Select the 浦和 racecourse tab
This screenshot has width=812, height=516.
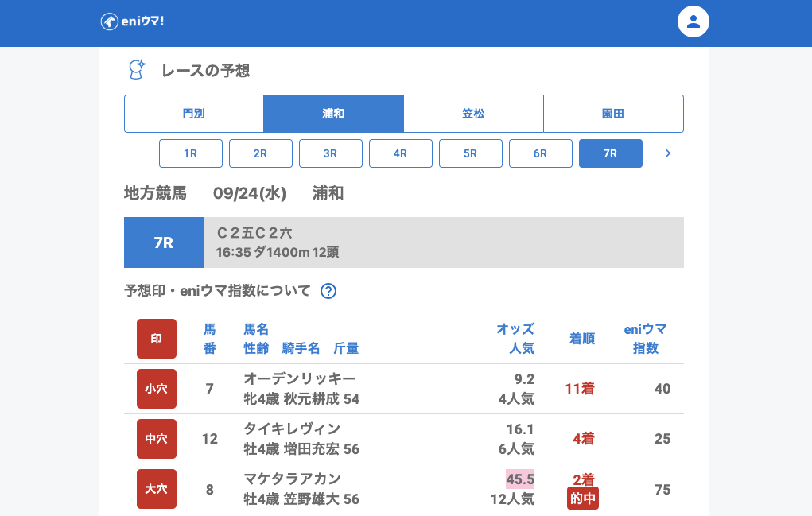click(334, 114)
